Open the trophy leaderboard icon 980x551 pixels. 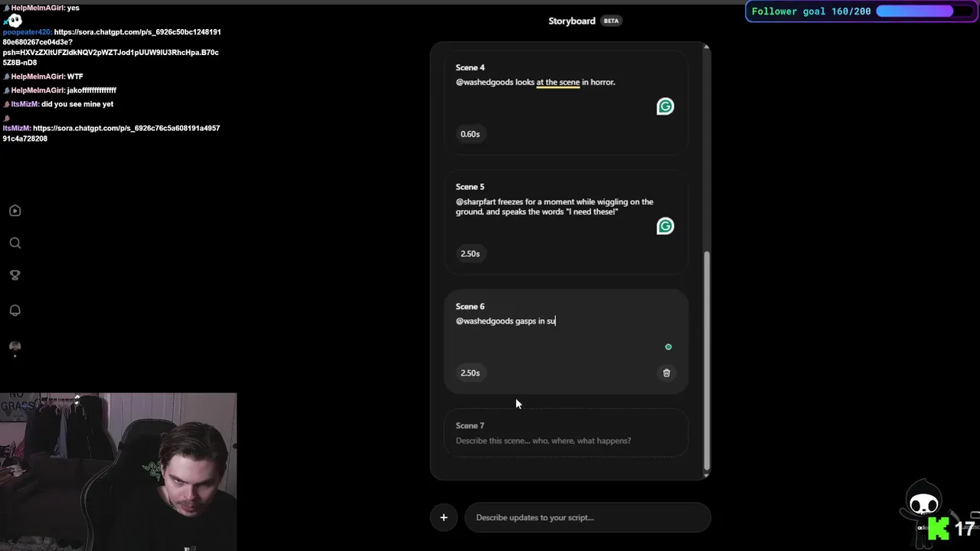(x=15, y=275)
